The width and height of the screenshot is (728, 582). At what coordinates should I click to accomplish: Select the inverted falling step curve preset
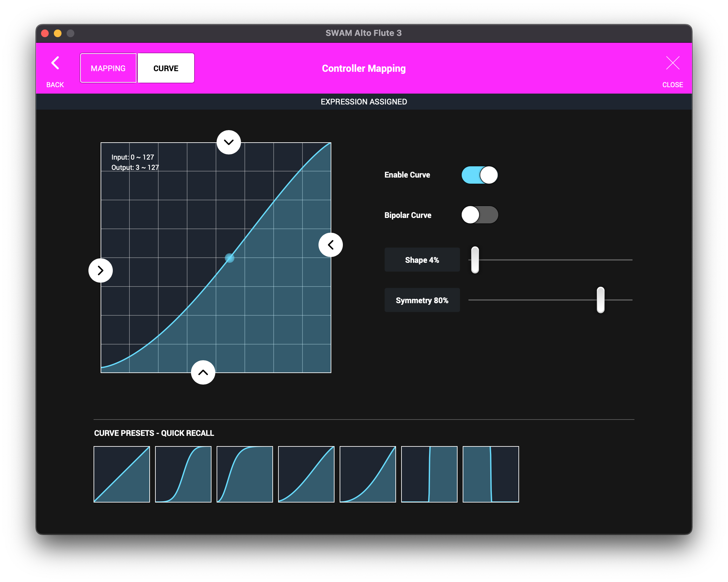tap(490, 474)
